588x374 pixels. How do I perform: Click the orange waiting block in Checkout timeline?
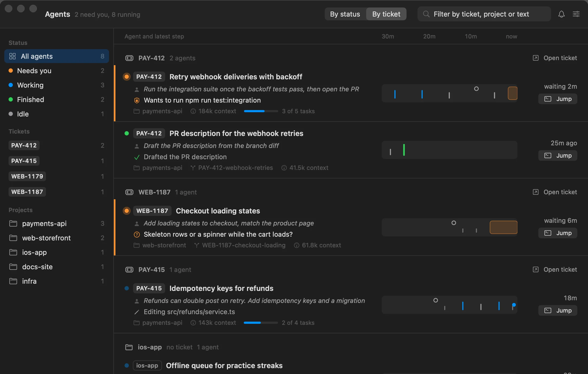(504, 227)
